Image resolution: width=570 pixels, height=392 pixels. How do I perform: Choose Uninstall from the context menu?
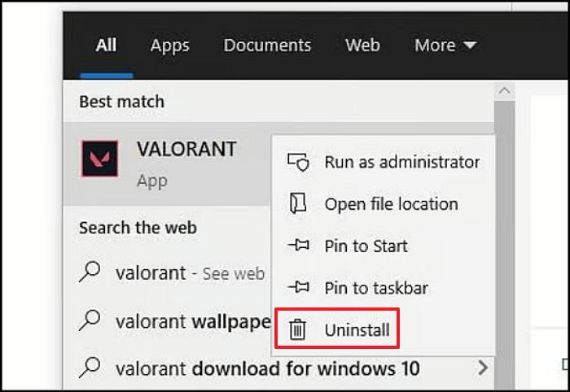point(357,330)
